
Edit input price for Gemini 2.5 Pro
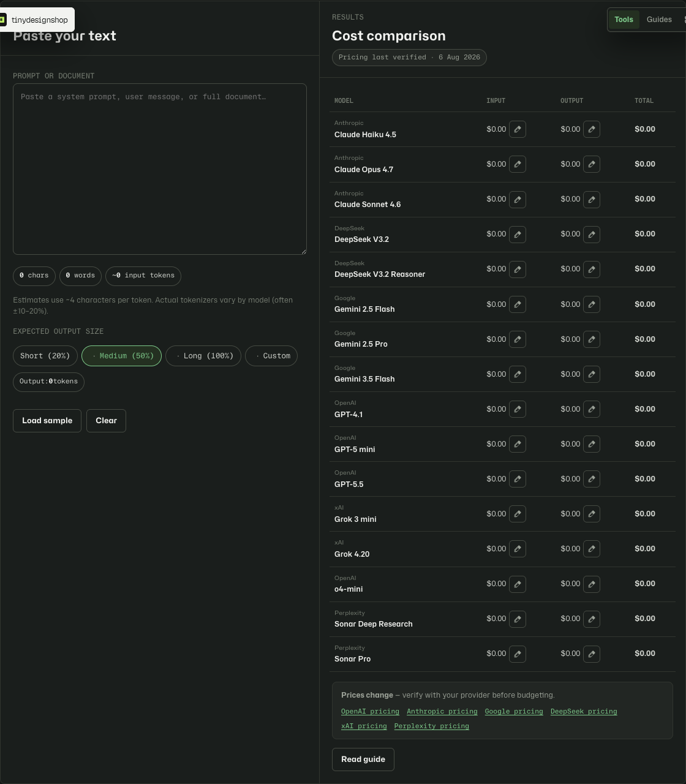click(518, 339)
